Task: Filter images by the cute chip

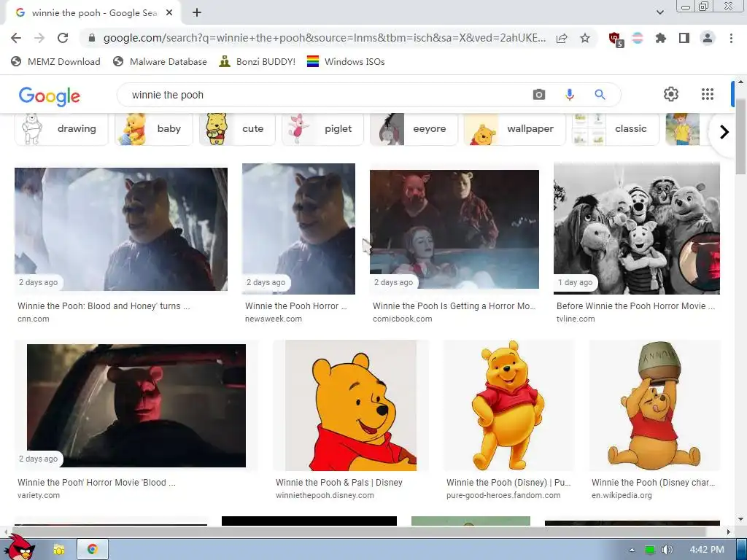Action: (237, 129)
